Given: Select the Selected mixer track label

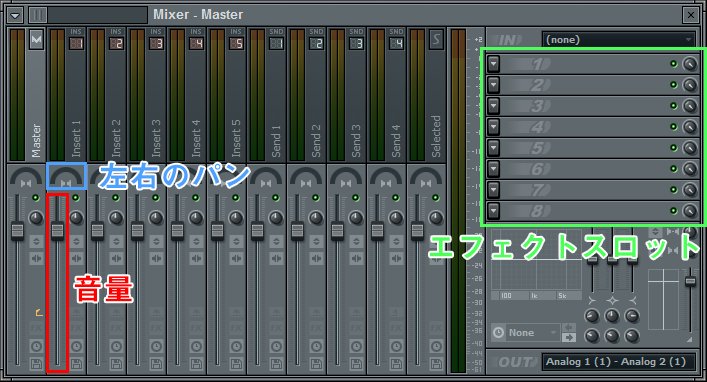Looking at the screenshot, I should 436,136.
